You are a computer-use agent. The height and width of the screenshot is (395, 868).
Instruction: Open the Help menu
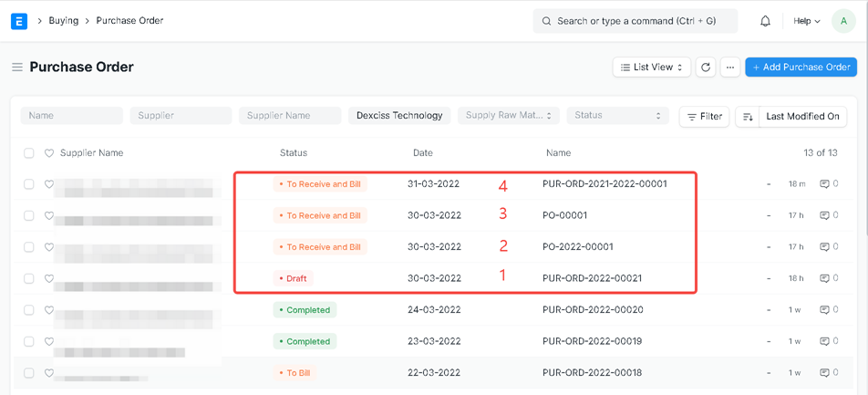pyautogui.click(x=806, y=21)
